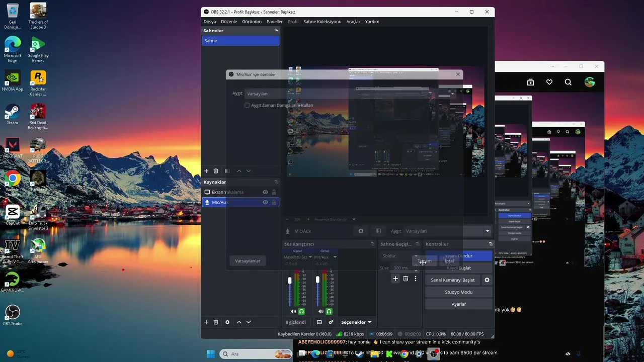Open Dosya menu
This screenshot has height=362, width=644.
click(210, 22)
